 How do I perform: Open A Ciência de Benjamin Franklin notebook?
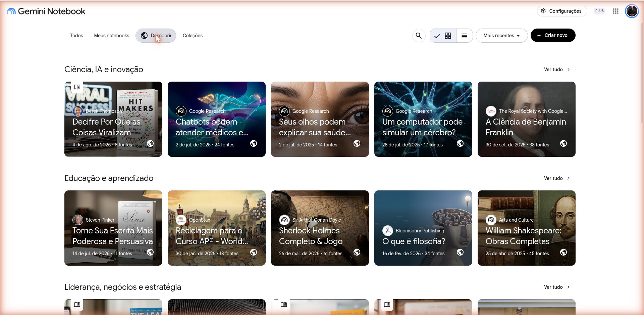pyautogui.click(x=527, y=119)
